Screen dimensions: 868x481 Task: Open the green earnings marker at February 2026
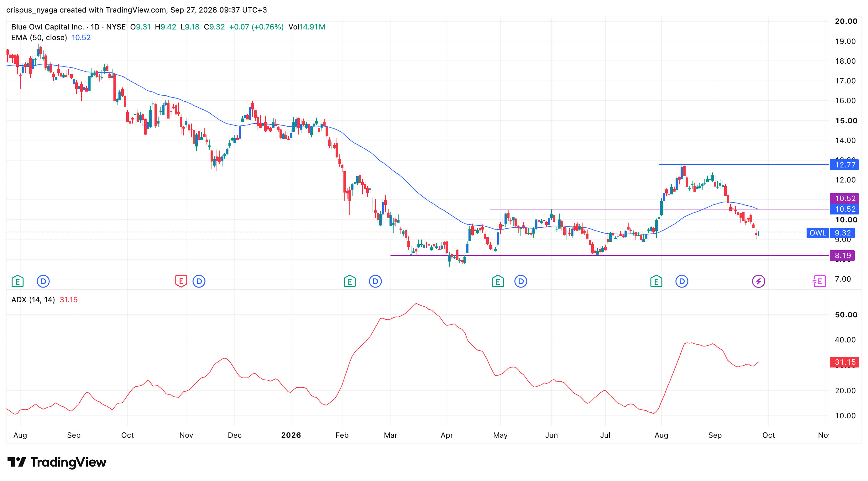[x=349, y=281]
